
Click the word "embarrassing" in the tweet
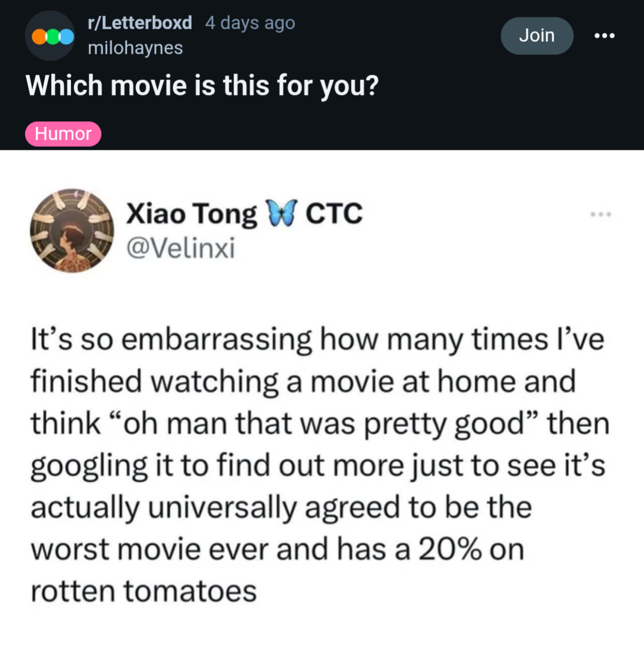coord(217,340)
